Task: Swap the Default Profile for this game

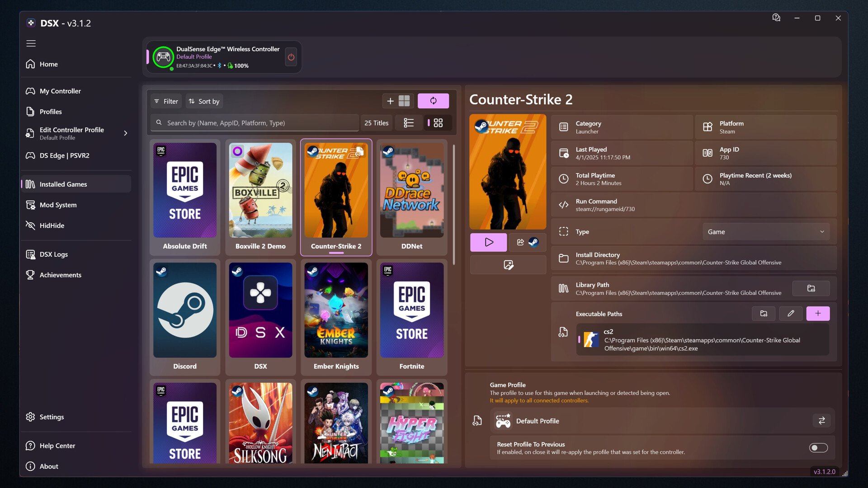Action: click(821, 420)
